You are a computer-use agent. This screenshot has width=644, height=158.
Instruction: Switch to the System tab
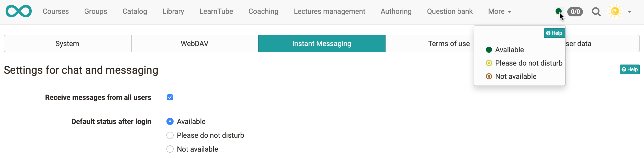click(x=67, y=44)
